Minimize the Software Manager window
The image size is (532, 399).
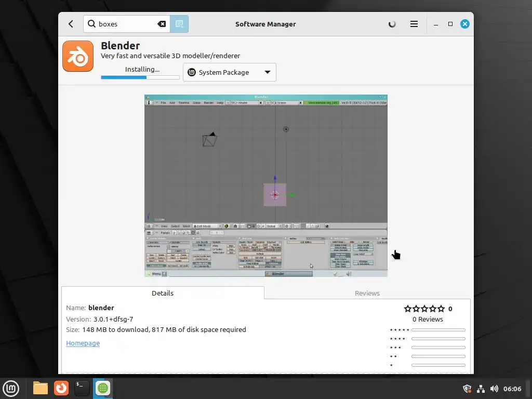436,24
